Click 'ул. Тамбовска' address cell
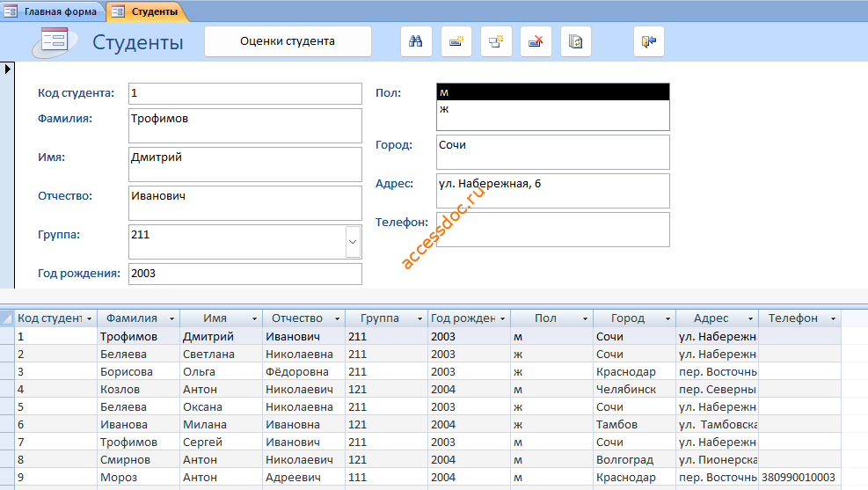 [717, 425]
